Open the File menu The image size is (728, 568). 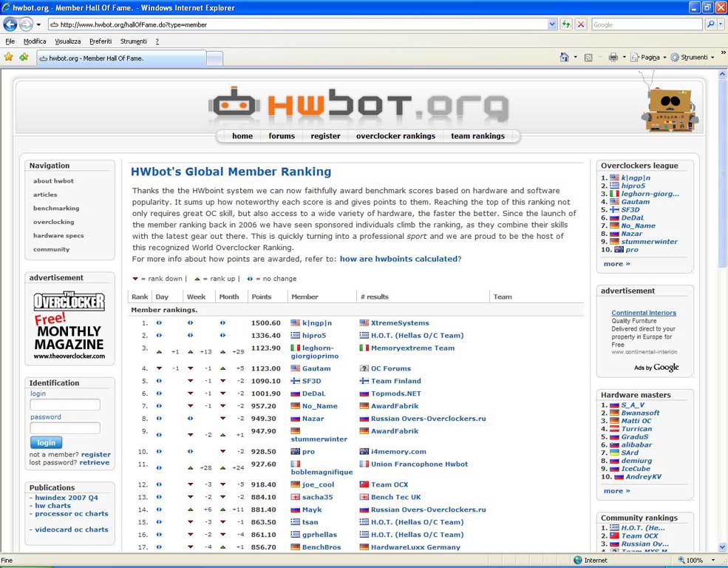point(10,41)
